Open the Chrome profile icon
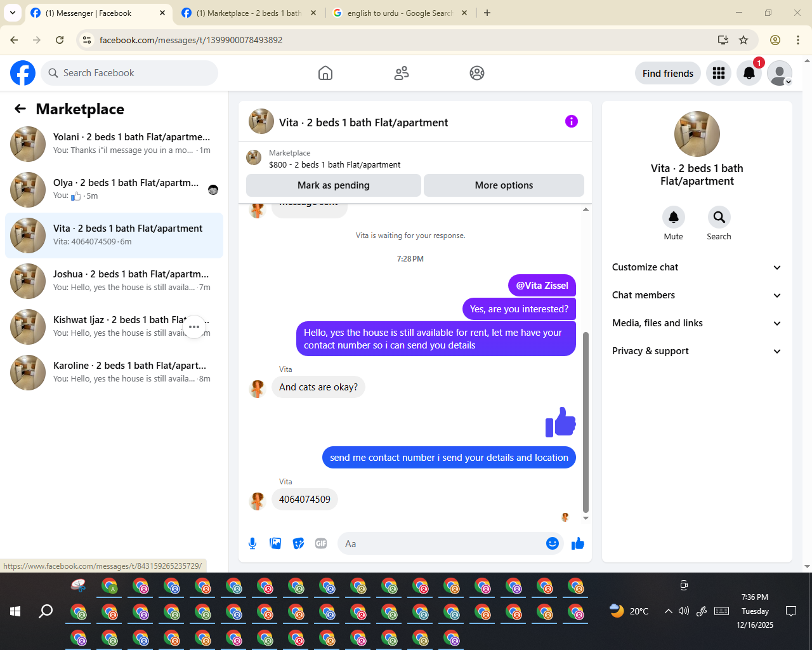This screenshot has width=812, height=650. 775,40
